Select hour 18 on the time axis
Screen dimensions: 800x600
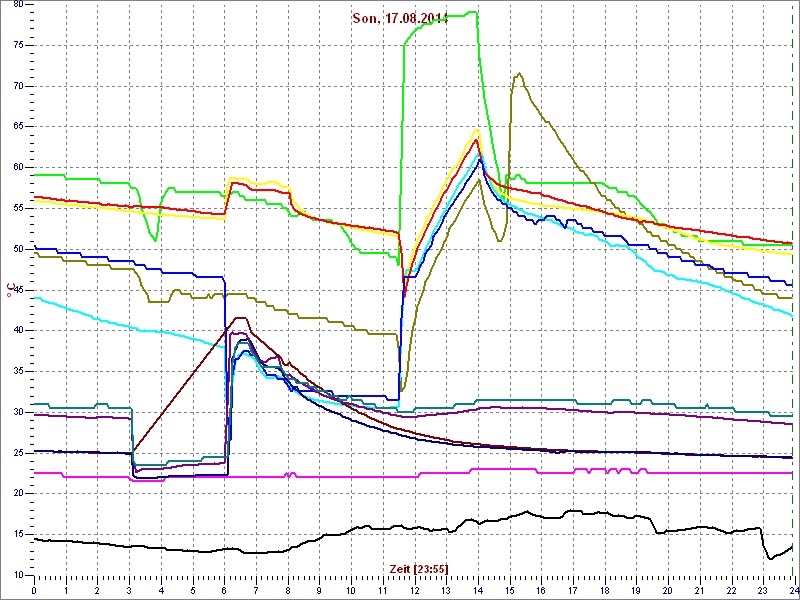[604, 590]
